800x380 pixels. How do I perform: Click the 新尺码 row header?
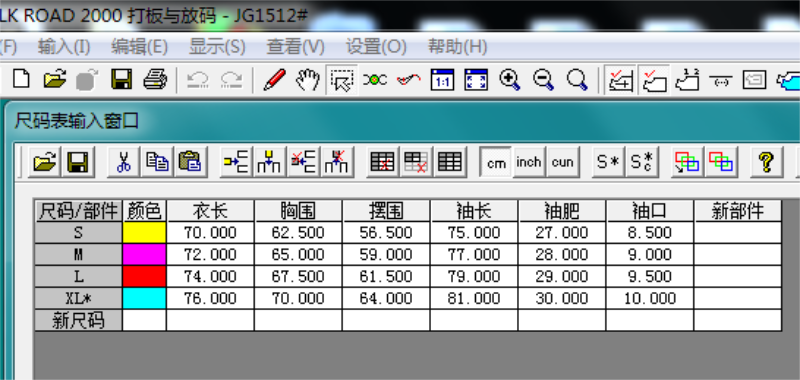(79, 320)
